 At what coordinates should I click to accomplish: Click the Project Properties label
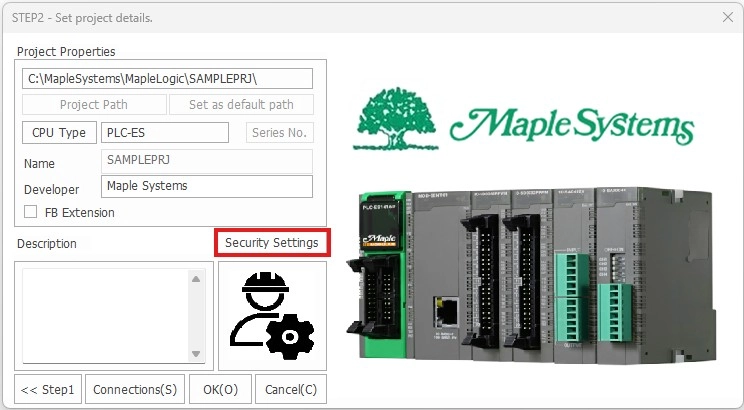click(66, 51)
